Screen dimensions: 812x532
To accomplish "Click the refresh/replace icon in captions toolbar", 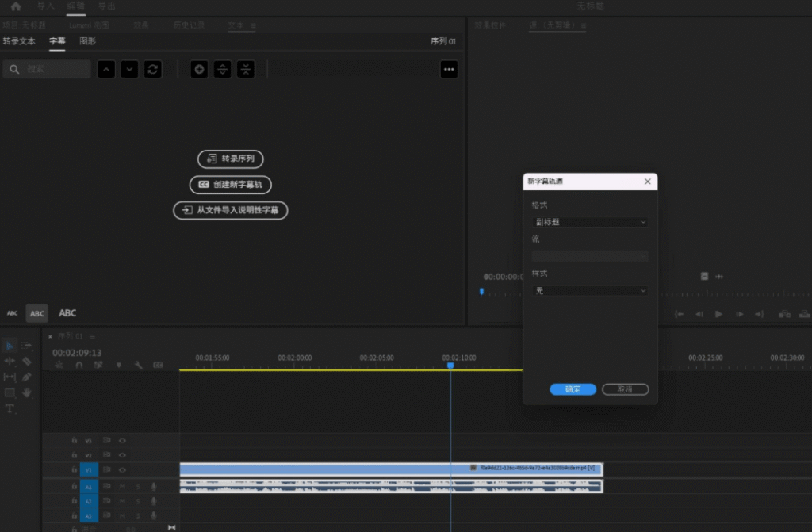I will click(x=153, y=70).
